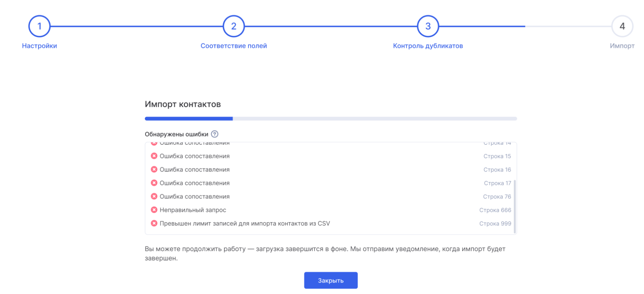Image resolution: width=644 pixels, height=294 pixels.
Task: Click the help icon next to Обнаружены ошибки
Action: pos(215,134)
